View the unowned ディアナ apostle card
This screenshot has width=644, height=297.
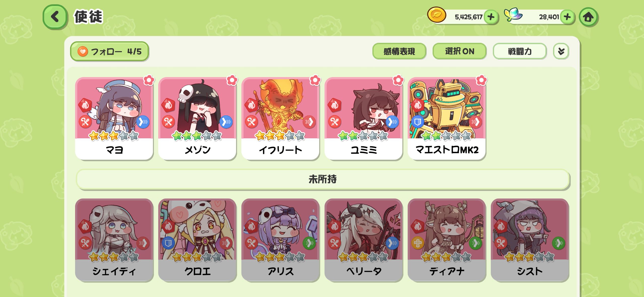point(446,240)
